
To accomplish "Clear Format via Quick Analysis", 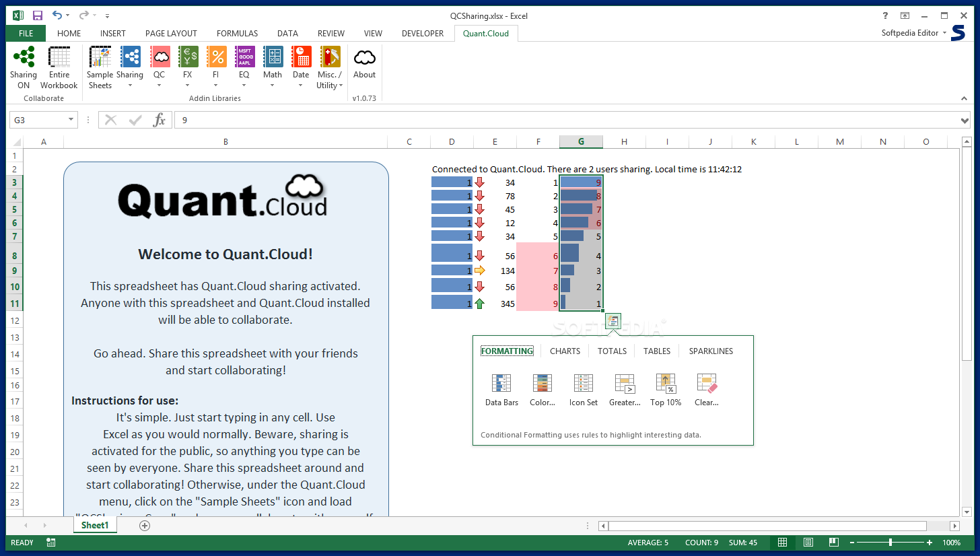I will click(707, 384).
